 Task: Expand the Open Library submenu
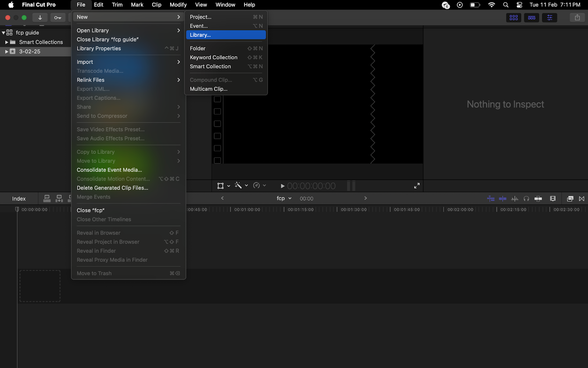click(x=128, y=31)
